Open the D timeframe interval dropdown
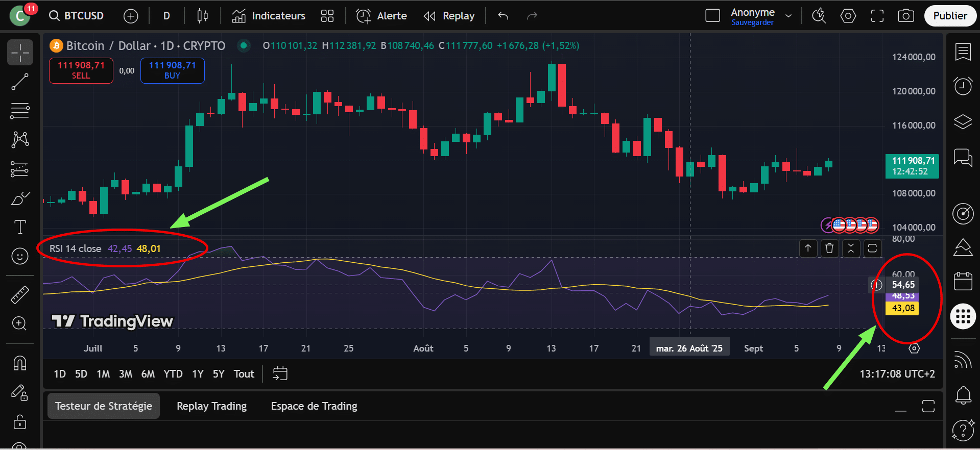Screen dimensions: 980x450 tap(166, 16)
